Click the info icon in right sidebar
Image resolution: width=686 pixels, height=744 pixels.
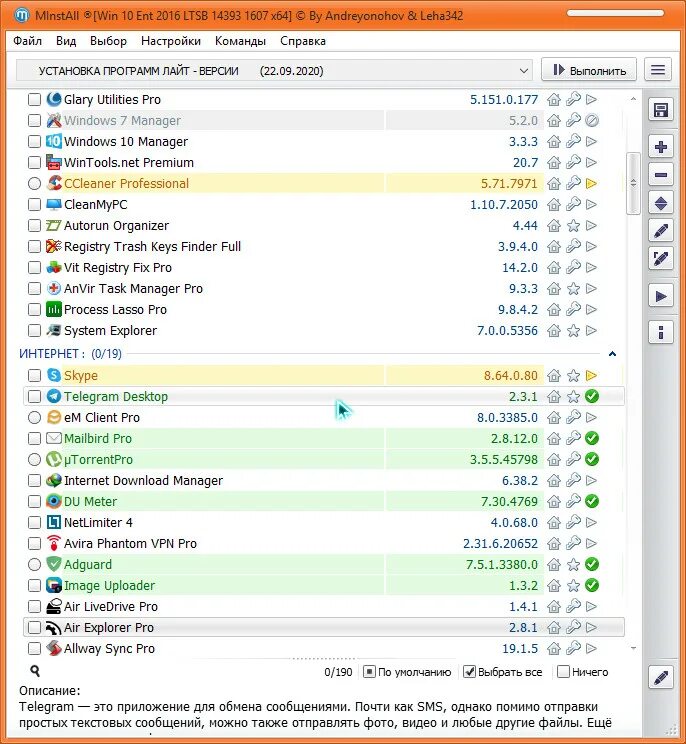coord(661,332)
